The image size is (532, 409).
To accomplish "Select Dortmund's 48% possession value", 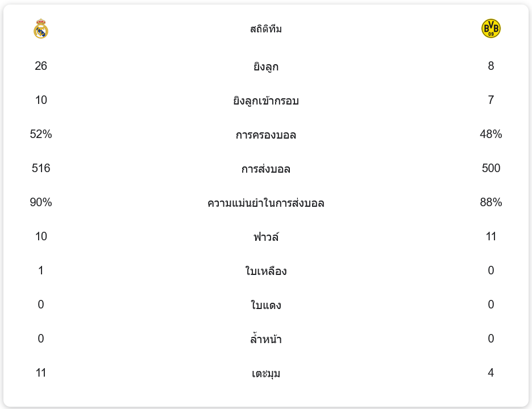I will point(491,134).
